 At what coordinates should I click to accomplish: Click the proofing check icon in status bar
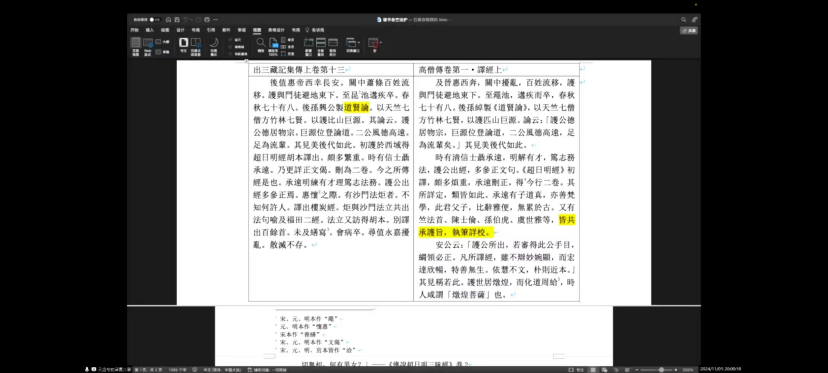195,370
